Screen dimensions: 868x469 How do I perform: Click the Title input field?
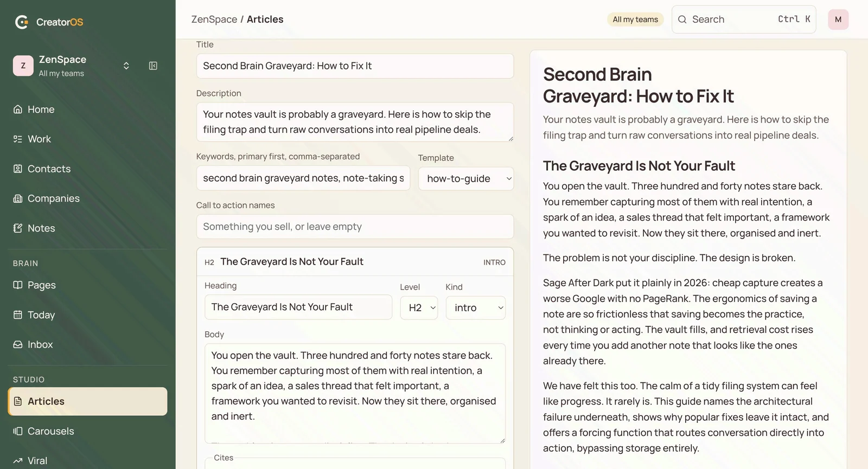(355, 66)
